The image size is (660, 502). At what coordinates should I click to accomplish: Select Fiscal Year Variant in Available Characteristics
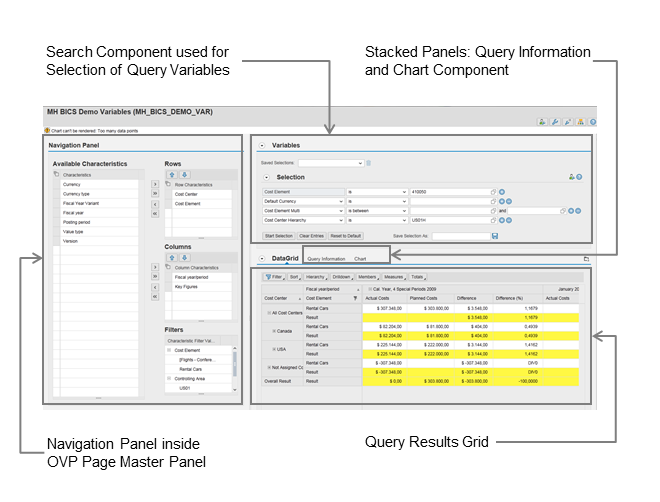(x=100, y=203)
